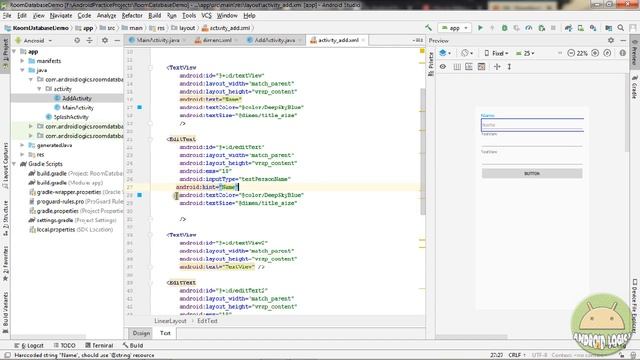The image size is (640, 360).
Task: Start debugging with the green bug icon
Action: tap(504, 28)
